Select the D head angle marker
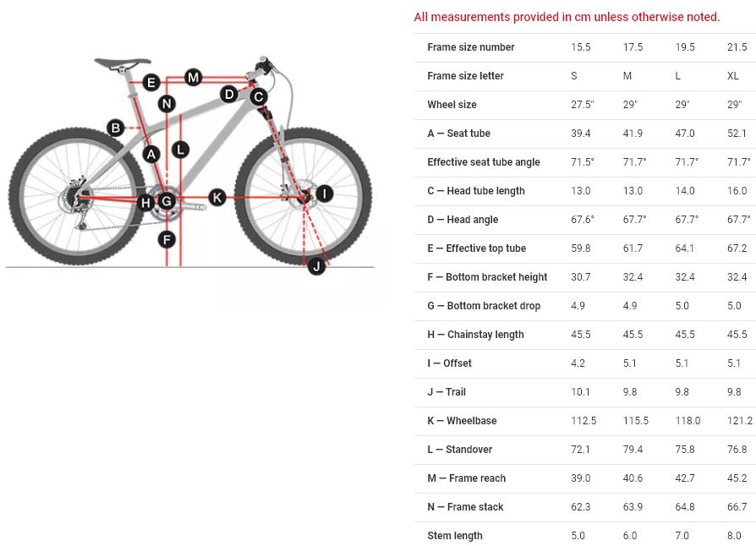Screen dimensions: 756x546 [229, 94]
